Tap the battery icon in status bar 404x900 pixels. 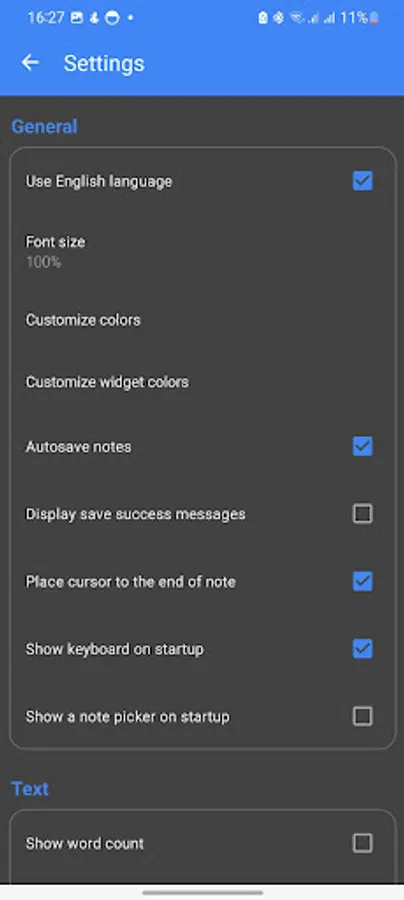374,18
